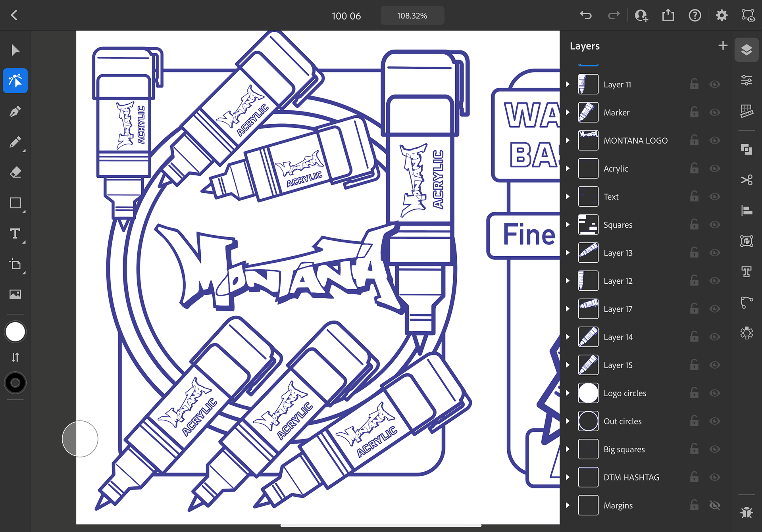
Task: Swap fill and stroke colors
Action: (x=15, y=357)
